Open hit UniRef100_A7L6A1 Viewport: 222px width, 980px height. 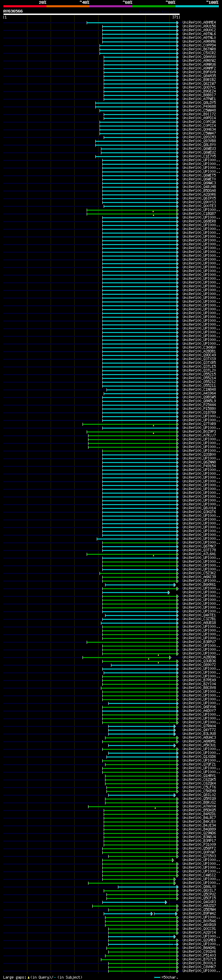199,554
